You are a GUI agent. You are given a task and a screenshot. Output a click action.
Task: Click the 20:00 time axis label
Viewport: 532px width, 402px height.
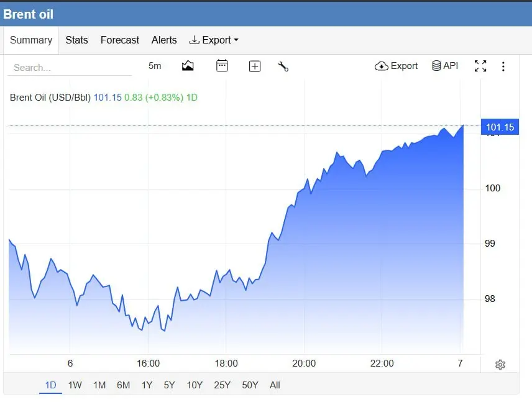(x=304, y=363)
